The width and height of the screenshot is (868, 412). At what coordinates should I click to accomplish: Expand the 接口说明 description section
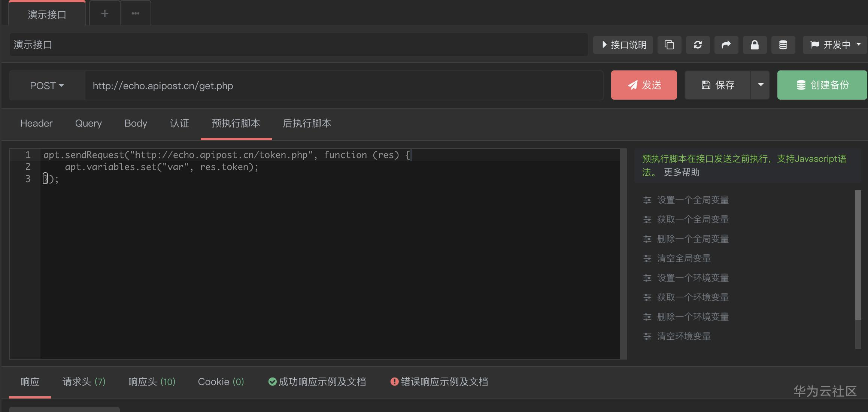tap(623, 45)
